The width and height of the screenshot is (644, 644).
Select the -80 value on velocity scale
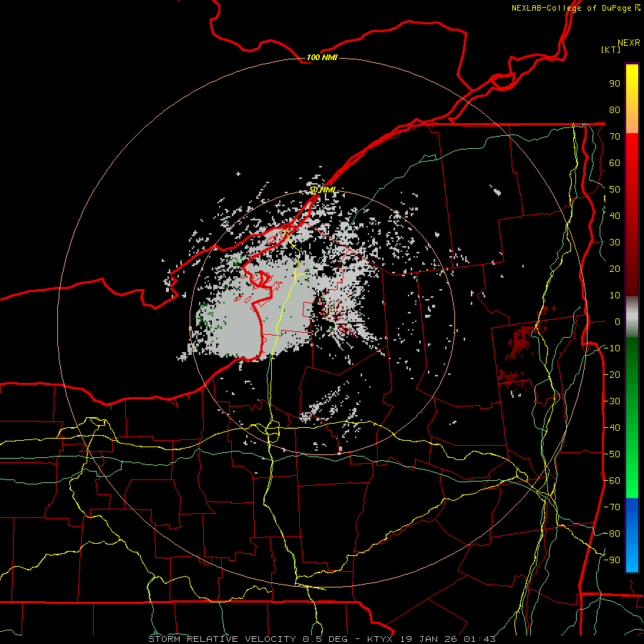tap(612, 534)
